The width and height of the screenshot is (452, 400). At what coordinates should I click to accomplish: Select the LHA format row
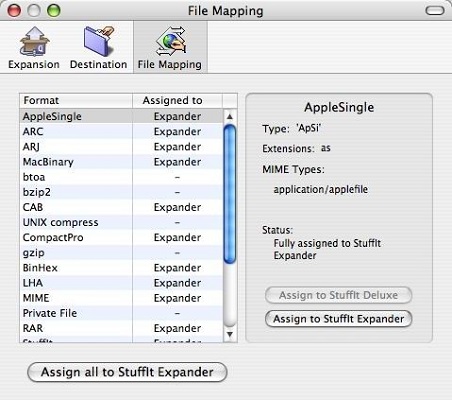pos(121,283)
